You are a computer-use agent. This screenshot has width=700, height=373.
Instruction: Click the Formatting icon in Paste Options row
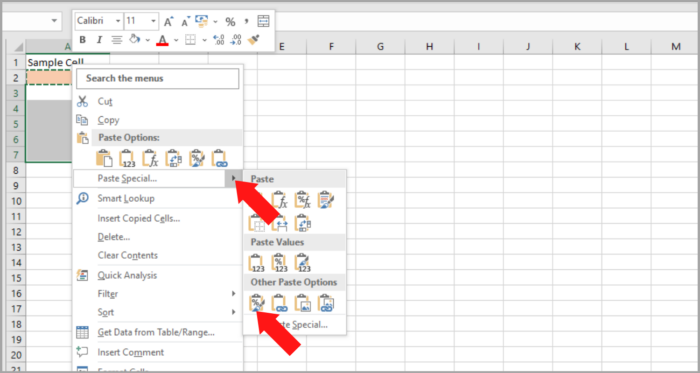coord(196,158)
